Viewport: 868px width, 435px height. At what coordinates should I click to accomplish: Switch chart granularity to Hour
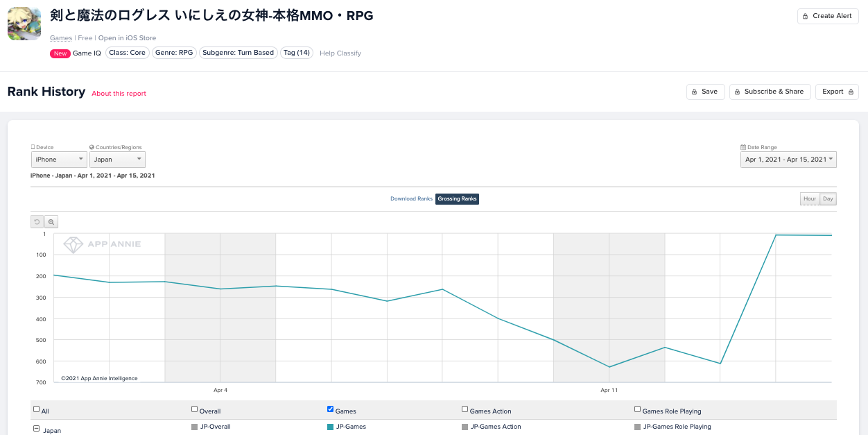[810, 199]
